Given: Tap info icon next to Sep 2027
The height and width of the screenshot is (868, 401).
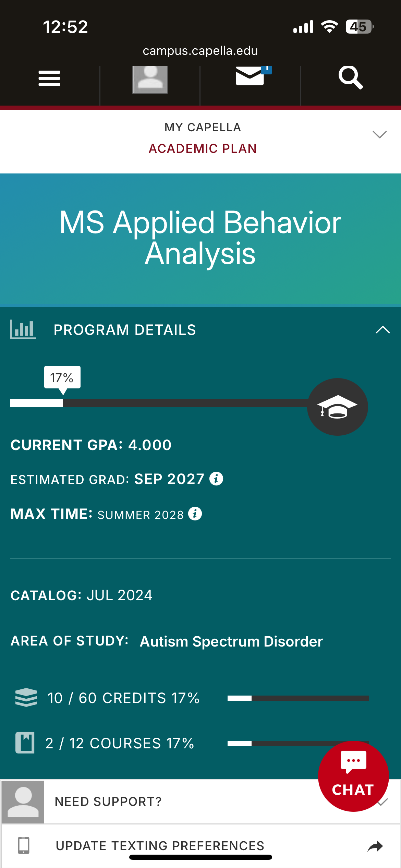Looking at the screenshot, I should pyautogui.click(x=216, y=478).
